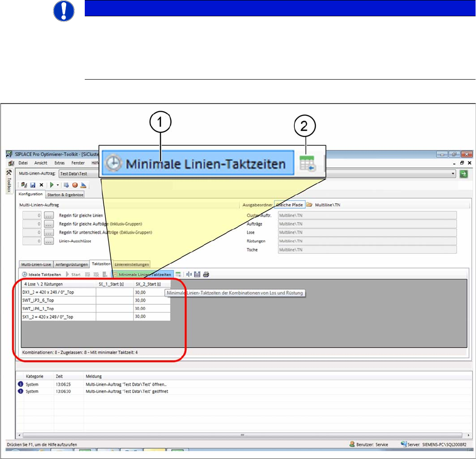This screenshot has width=476, height=459.
Task: Open Multi-Linien-Auftrag combo box dropdown
Action: [x=453, y=174]
